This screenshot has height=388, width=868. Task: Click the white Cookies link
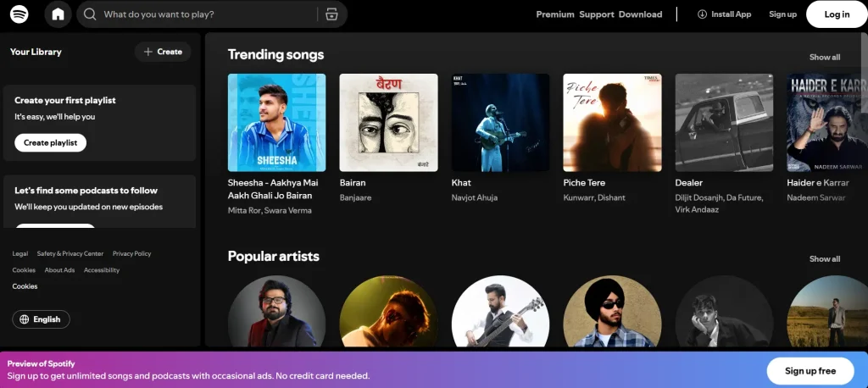(x=25, y=286)
